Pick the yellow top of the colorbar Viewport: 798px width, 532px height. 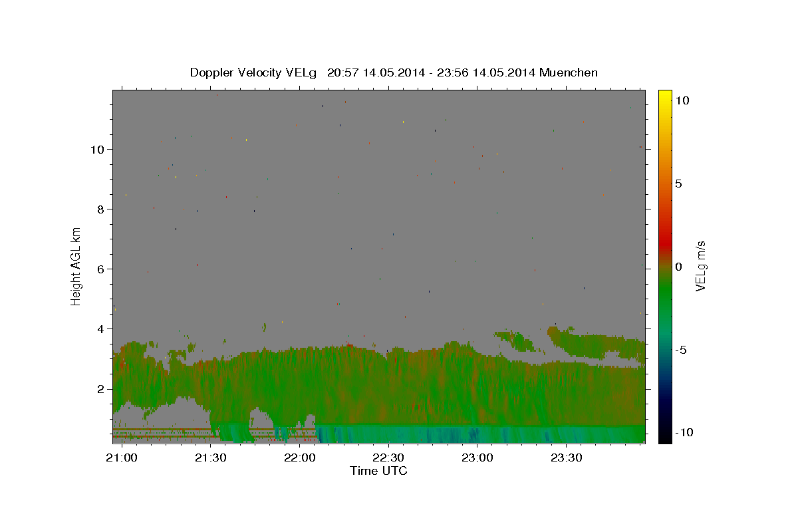coord(665,95)
